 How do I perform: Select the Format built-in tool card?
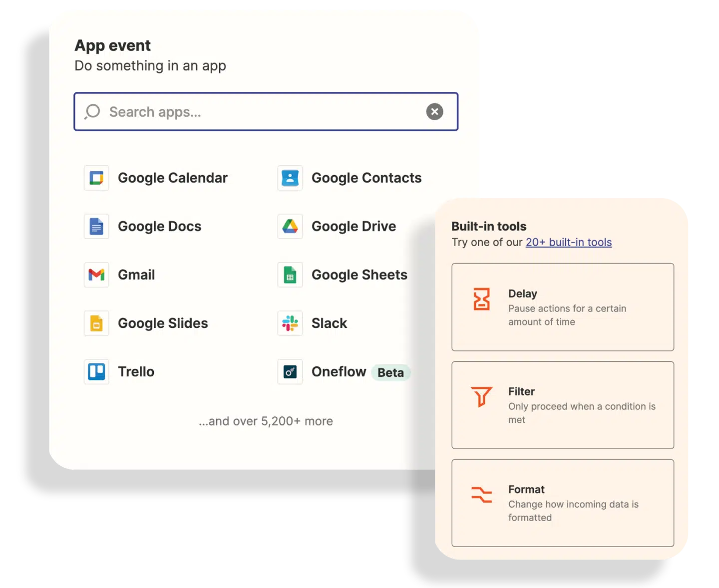[563, 503]
